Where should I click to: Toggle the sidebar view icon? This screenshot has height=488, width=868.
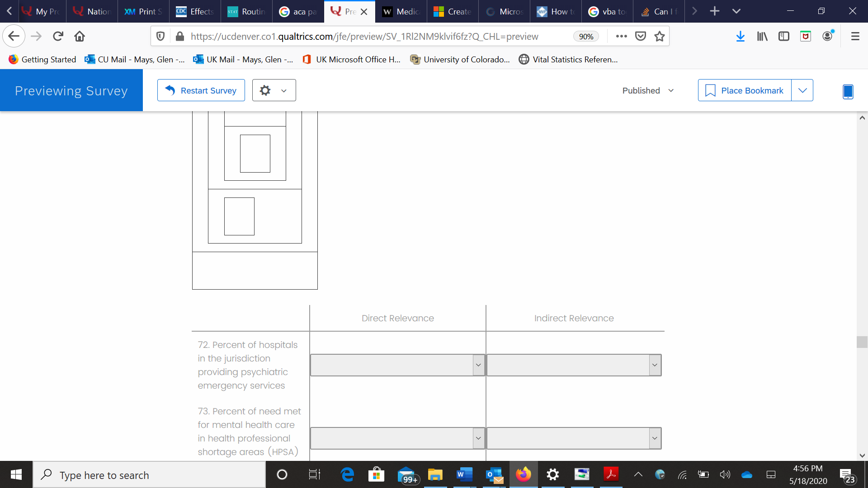[x=784, y=36]
